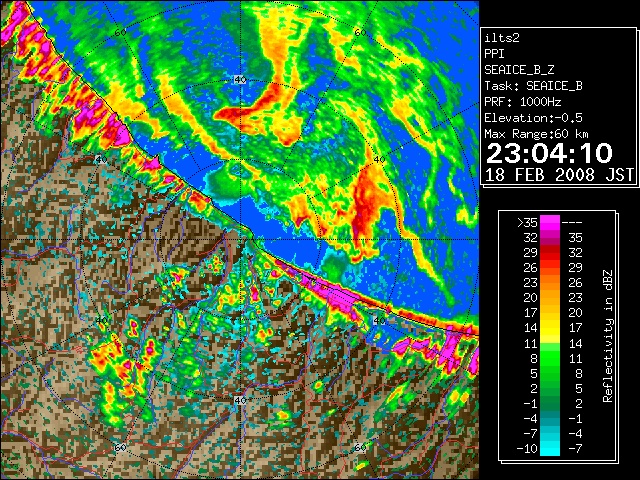The height and width of the screenshot is (480, 640).
Task: Click the 'Reflectivity in dBZ' legend title
Action: click(x=607, y=336)
